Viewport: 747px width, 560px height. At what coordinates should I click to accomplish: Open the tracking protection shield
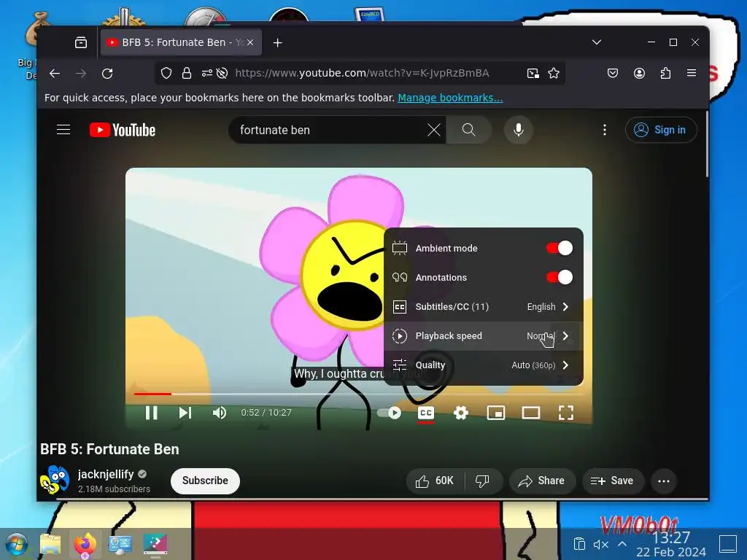coord(166,74)
